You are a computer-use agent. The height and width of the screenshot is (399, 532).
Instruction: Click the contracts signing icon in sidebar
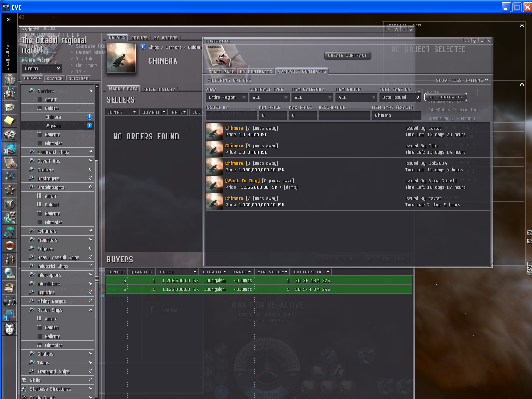pos(10,163)
